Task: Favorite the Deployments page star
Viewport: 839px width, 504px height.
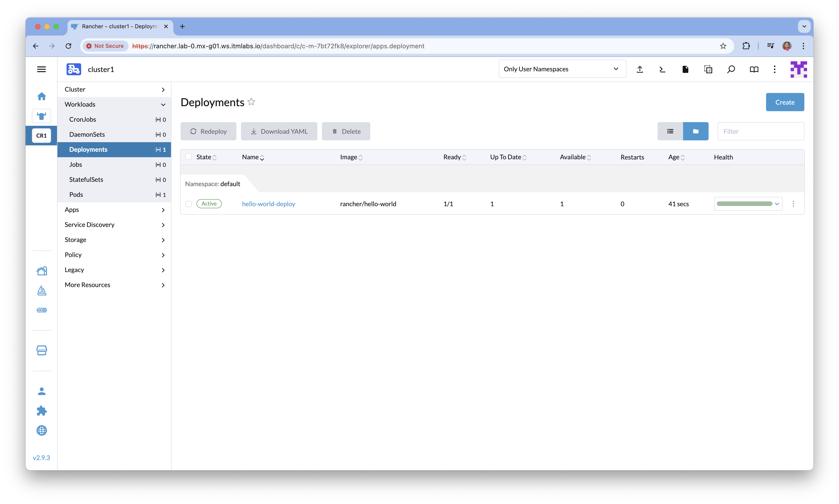Action: (x=251, y=102)
